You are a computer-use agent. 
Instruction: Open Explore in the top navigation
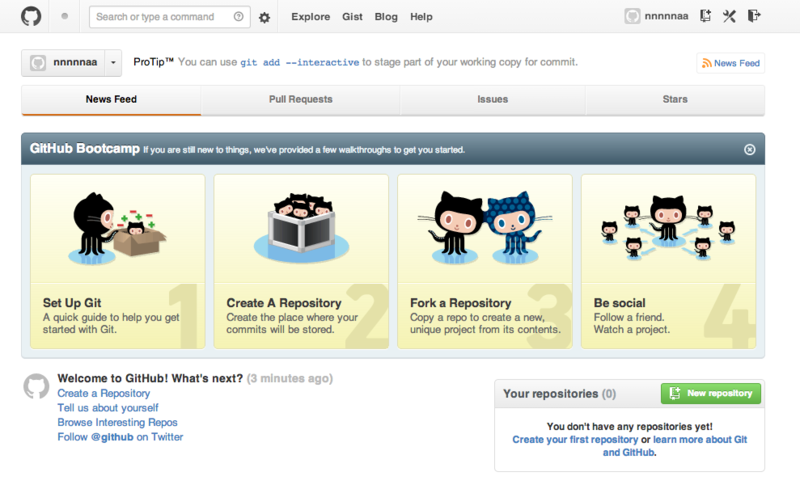point(311,17)
